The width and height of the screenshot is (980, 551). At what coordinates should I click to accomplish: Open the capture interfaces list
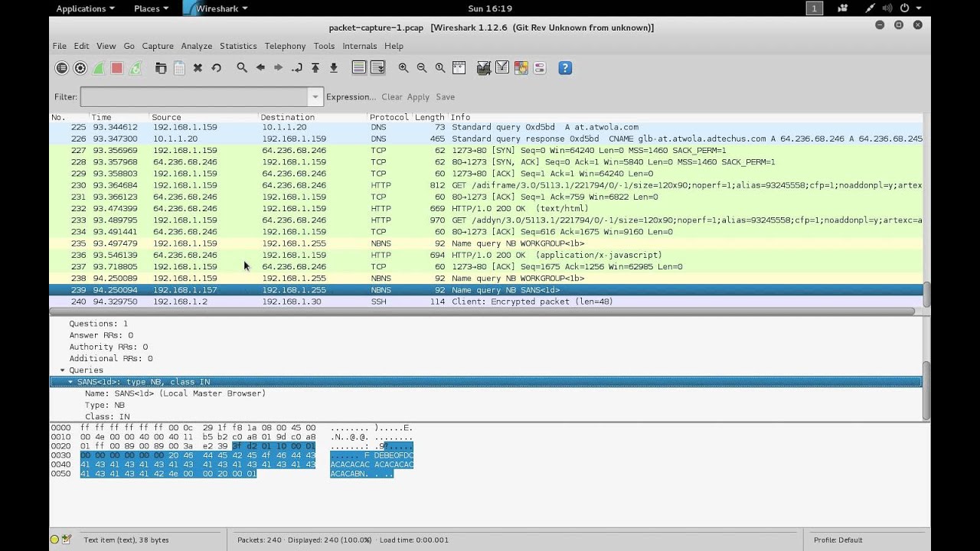coord(62,68)
